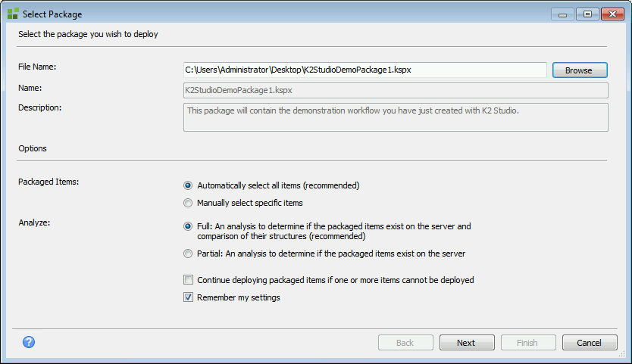Select Full analysis radio button
Image resolution: width=632 pixels, height=364 pixels.
click(x=188, y=226)
